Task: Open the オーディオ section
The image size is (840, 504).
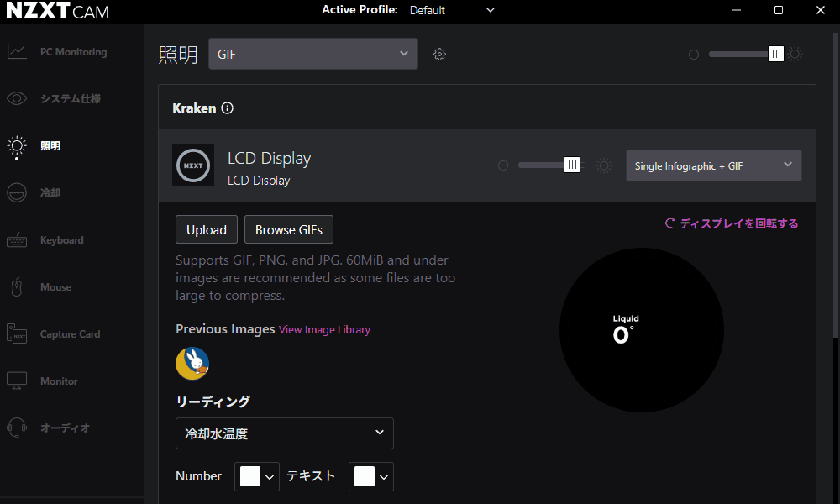Action: [65, 428]
